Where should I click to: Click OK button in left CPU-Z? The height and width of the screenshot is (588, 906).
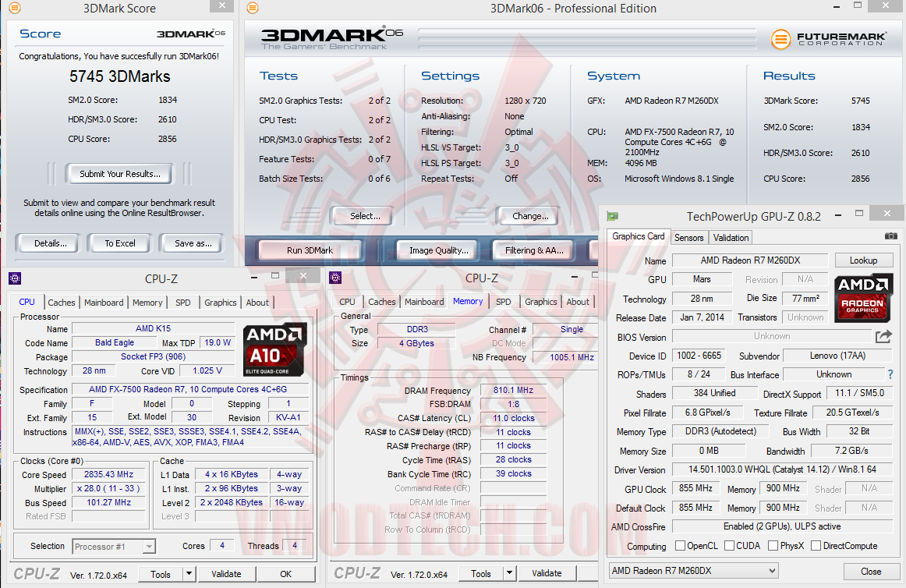coord(286,573)
